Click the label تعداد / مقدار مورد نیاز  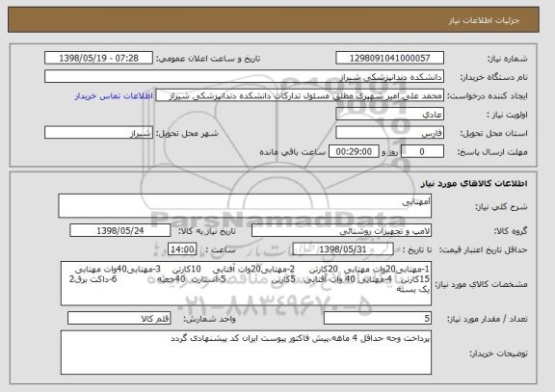[x=488, y=320]
